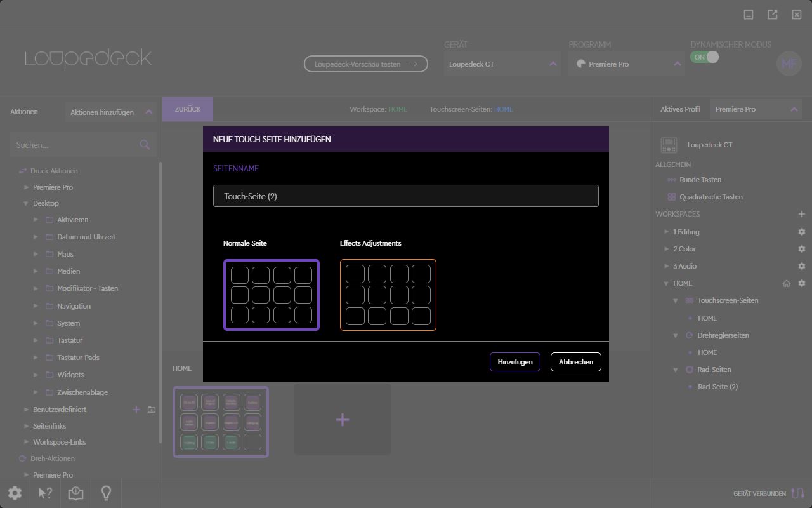Image resolution: width=812 pixels, height=508 pixels.
Task: Open the Aktives Profil dropdown
Action: [756, 109]
